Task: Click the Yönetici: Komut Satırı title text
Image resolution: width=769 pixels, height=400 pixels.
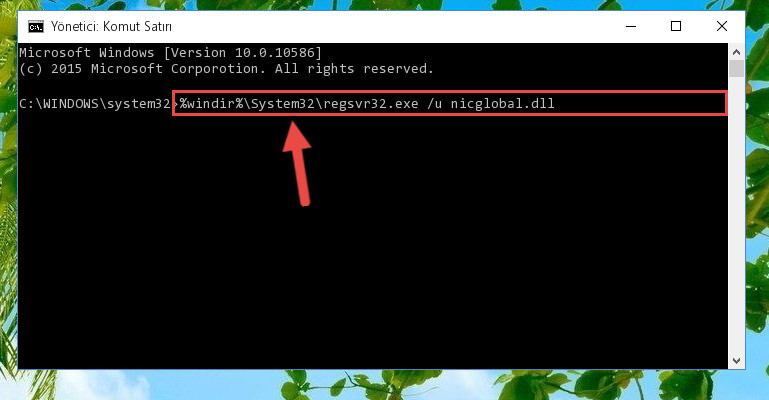Action: [111, 26]
